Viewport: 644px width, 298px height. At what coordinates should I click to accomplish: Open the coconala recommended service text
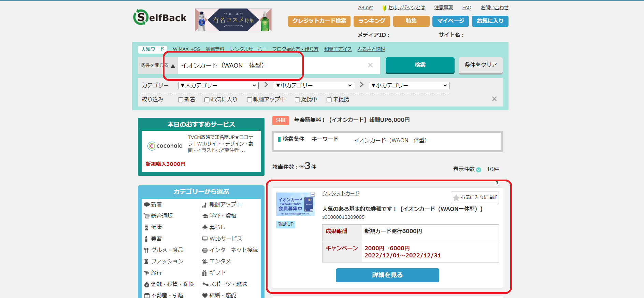coord(220,144)
